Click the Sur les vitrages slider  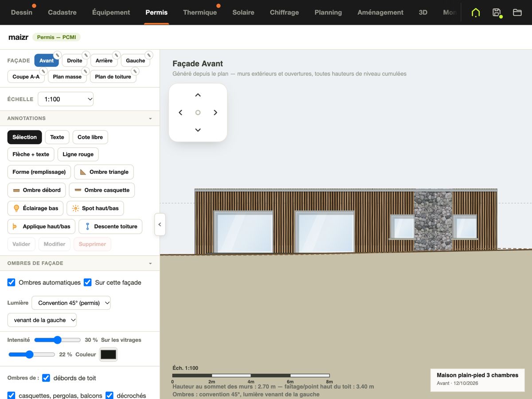click(31, 355)
